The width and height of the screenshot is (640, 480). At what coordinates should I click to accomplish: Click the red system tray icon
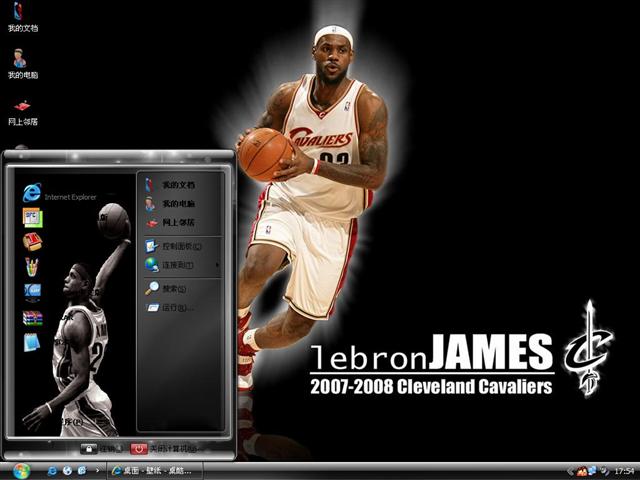(582, 471)
